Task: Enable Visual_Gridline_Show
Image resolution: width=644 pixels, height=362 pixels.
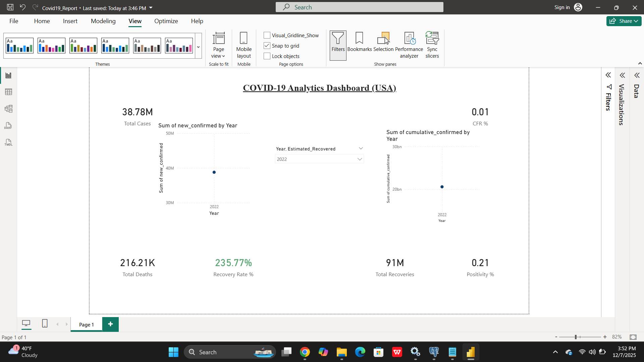Action: pos(267,35)
